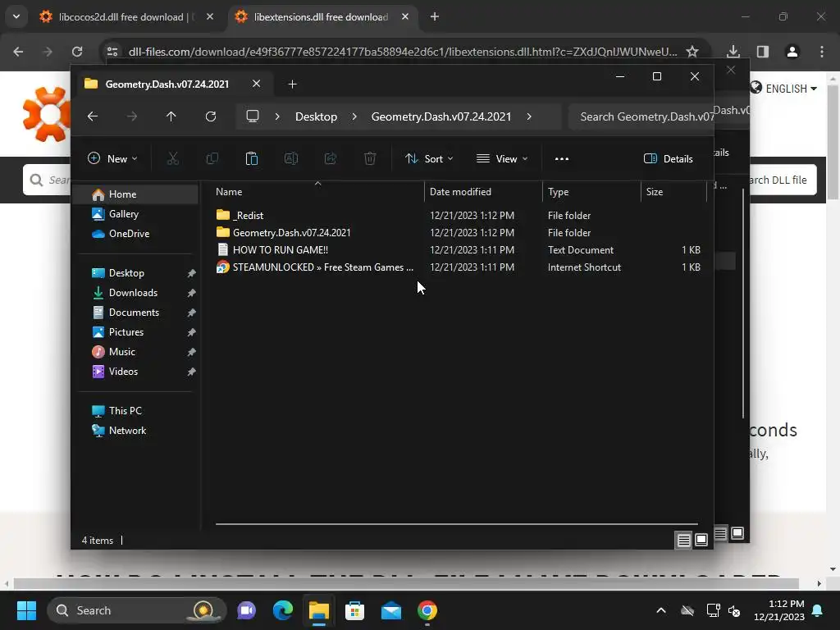Image resolution: width=840 pixels, height=630 pixels.
Task: Toggle the Details pane button
Action: [x=668, y=158]
